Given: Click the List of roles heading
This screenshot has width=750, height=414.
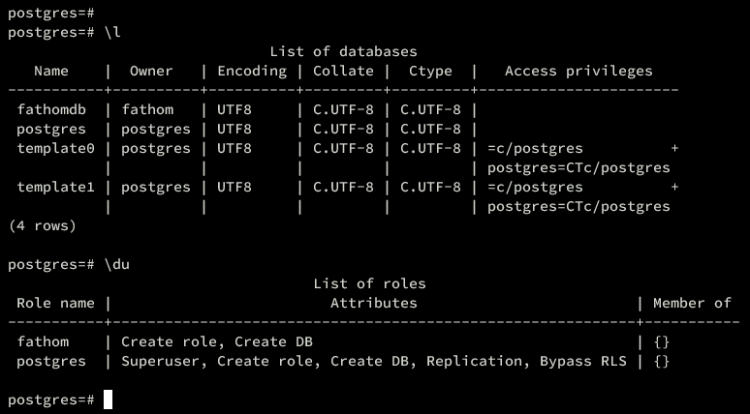Looking at the screenshot, I should tap(369, 283).
